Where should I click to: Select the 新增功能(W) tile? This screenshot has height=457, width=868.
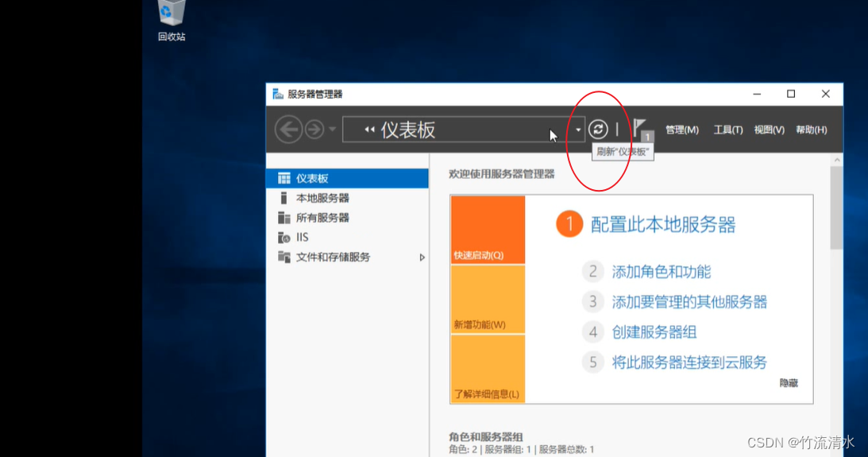click(x=488, y=300)
